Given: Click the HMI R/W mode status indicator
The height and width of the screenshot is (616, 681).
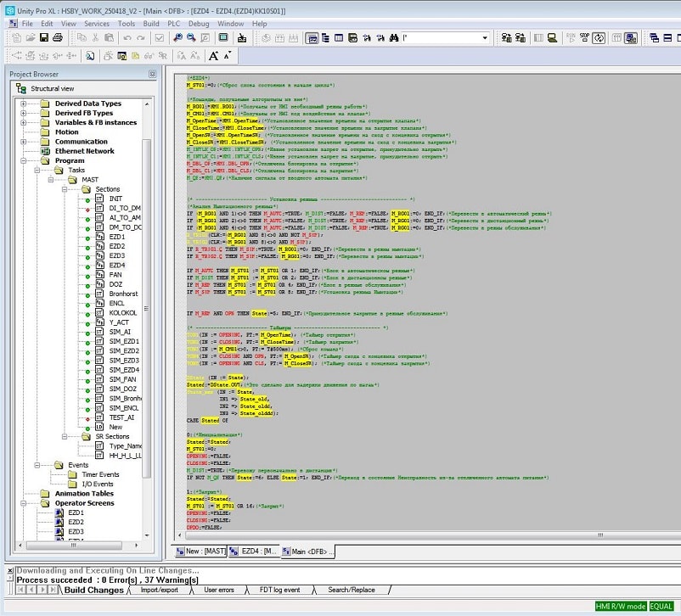Looking at the screenshot, I should (620, 606).
